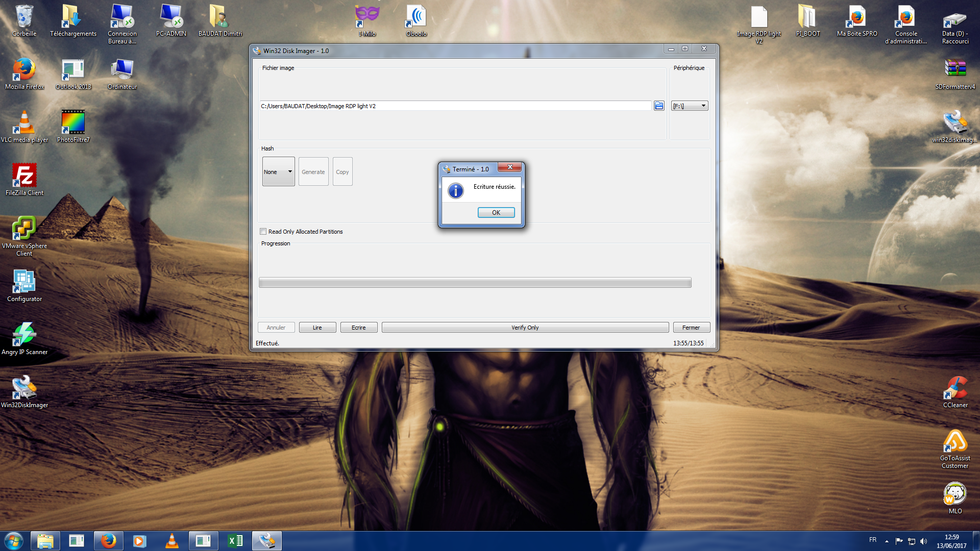Open the Explorer folder in taskbar
The width and height of the screenshot is (980, 551).
tap(45, 541)
